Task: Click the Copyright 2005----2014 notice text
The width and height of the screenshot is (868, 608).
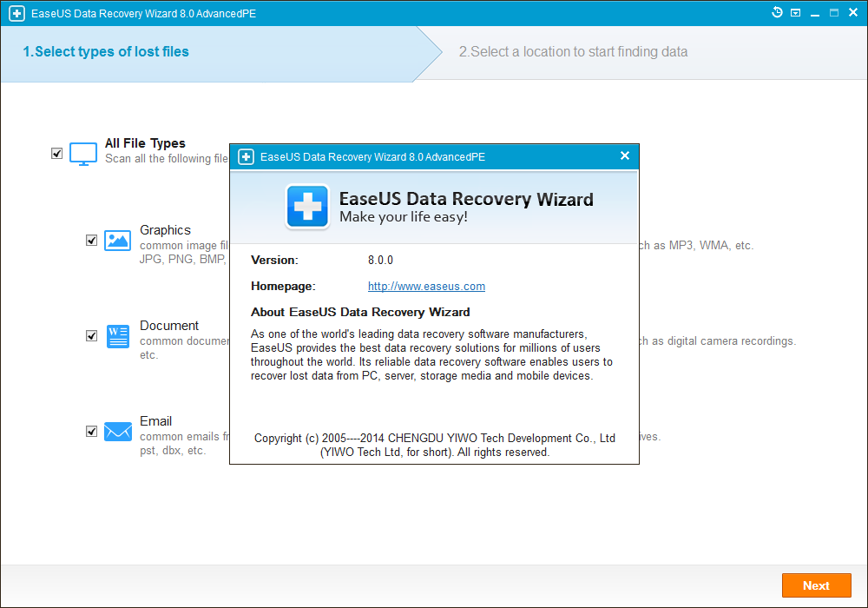Action: click(x=435, y=446)
